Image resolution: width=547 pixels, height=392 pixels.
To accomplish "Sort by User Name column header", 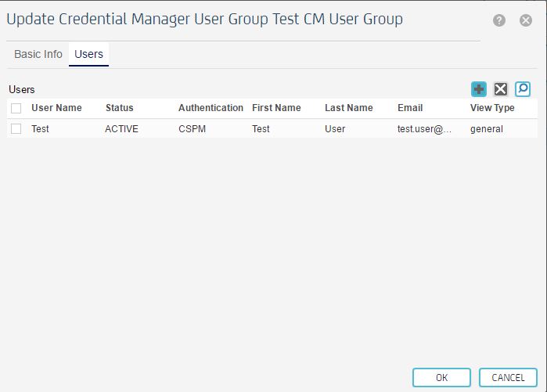I will tap(56, 108).
